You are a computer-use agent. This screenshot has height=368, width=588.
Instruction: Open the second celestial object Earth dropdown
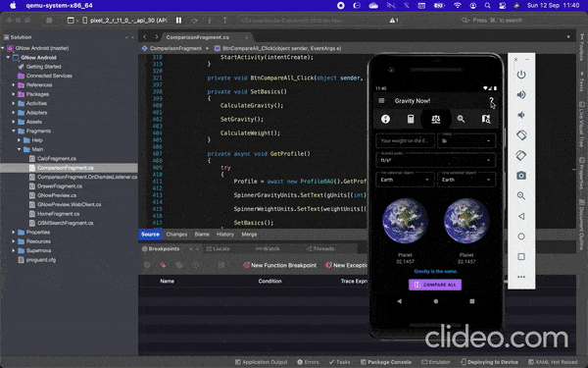[x=466, y=180]
